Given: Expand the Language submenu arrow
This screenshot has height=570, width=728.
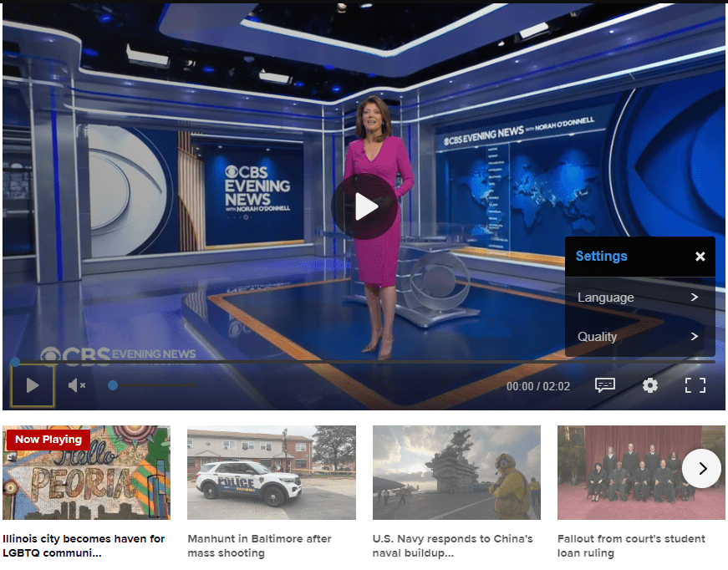Looking at the screenshot, I should [x=695, y=298].
